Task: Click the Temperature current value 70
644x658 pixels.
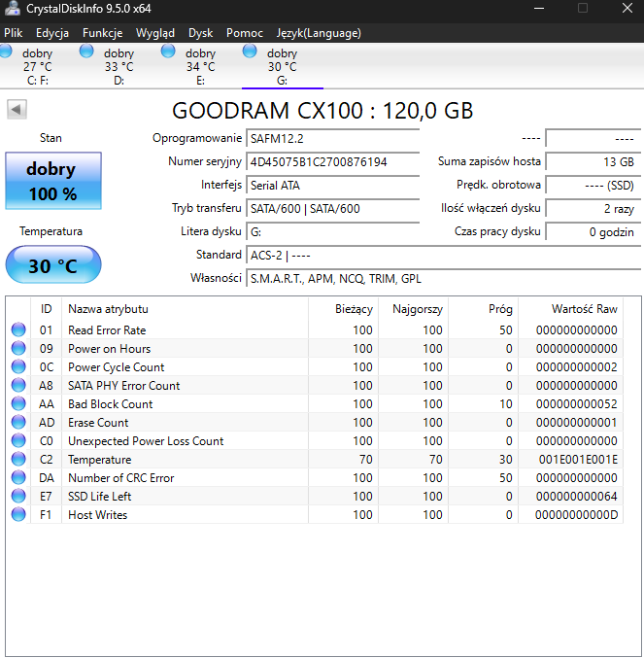Action: (365, 460)
